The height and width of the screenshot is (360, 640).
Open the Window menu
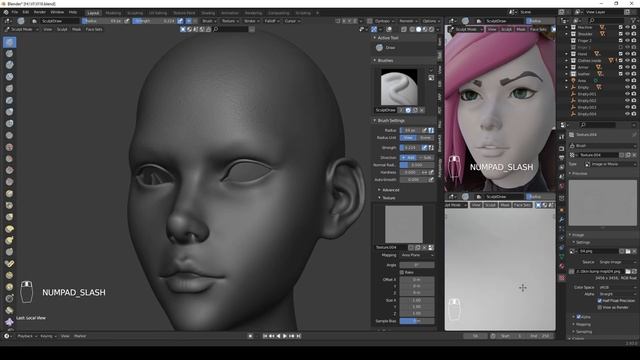pos(57,12)
